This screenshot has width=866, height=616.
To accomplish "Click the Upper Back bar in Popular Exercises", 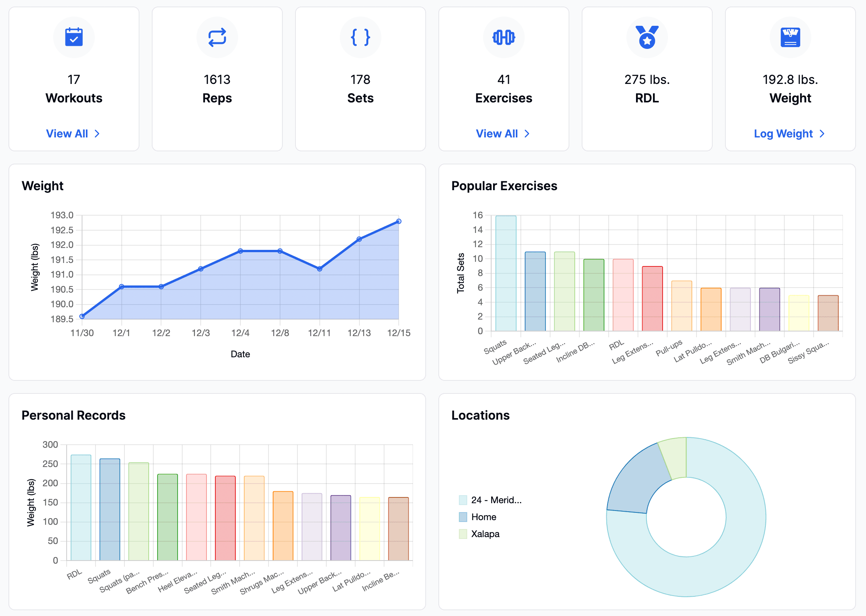I will pos(535,291).
